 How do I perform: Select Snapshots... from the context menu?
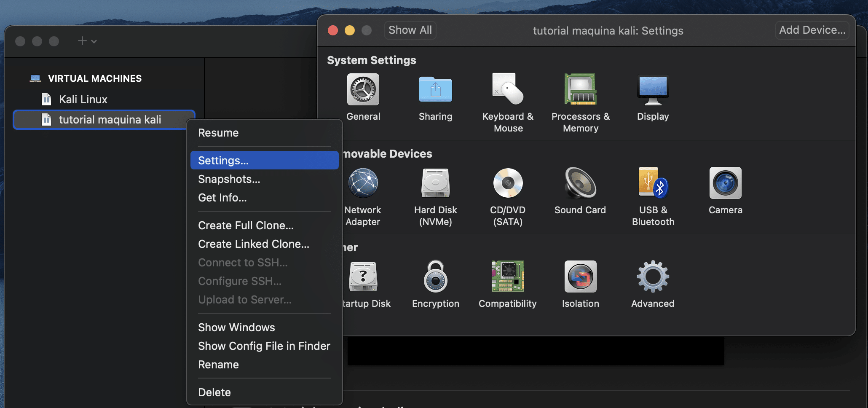(229, 179)
